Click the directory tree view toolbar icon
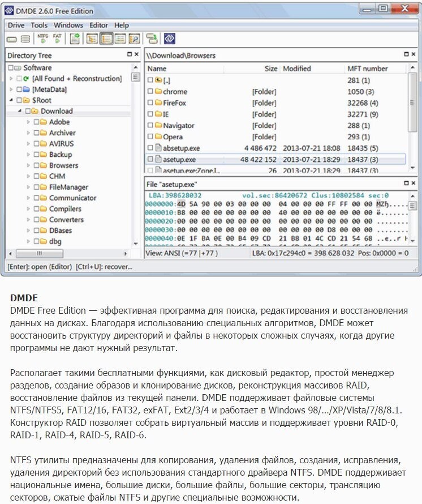Viewport: 422px width, 504px height. [92, 39]
